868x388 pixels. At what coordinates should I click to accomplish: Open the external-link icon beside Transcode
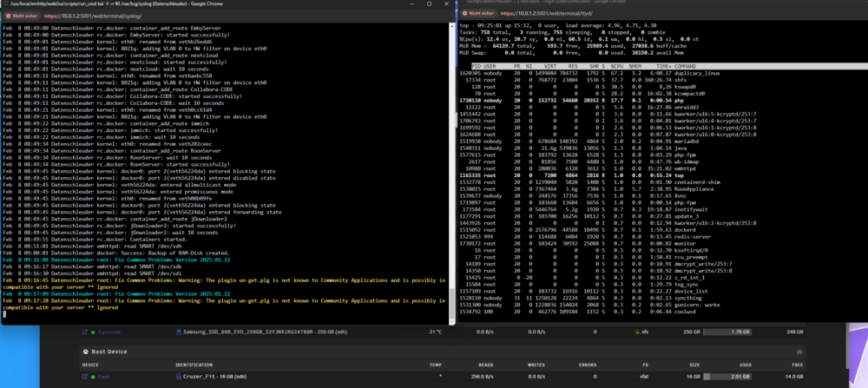coord(85,332)
